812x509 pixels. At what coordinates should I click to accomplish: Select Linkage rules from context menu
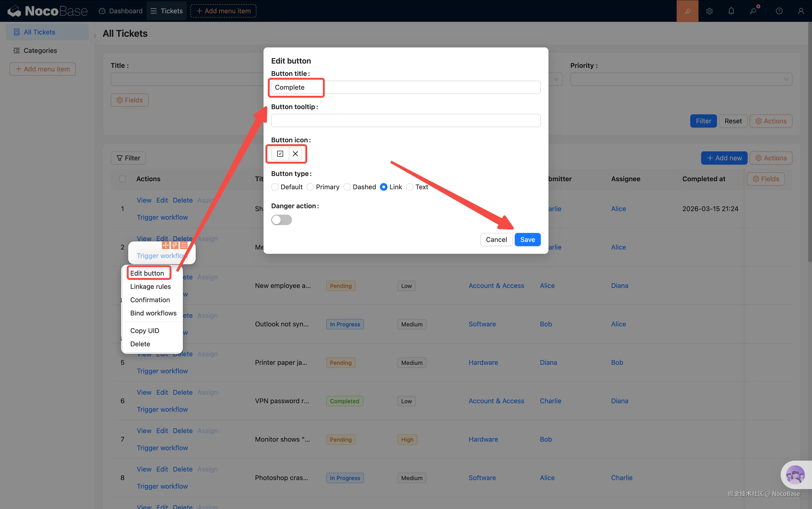[150, 287]
